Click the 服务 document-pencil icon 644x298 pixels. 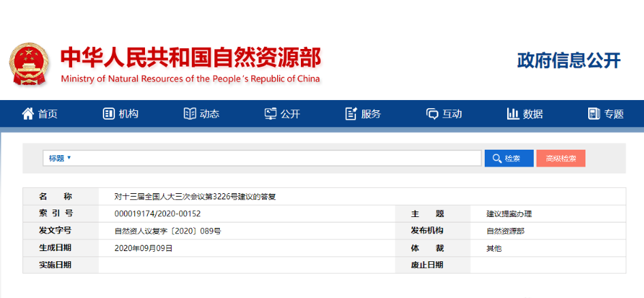[x=351, y=114]
